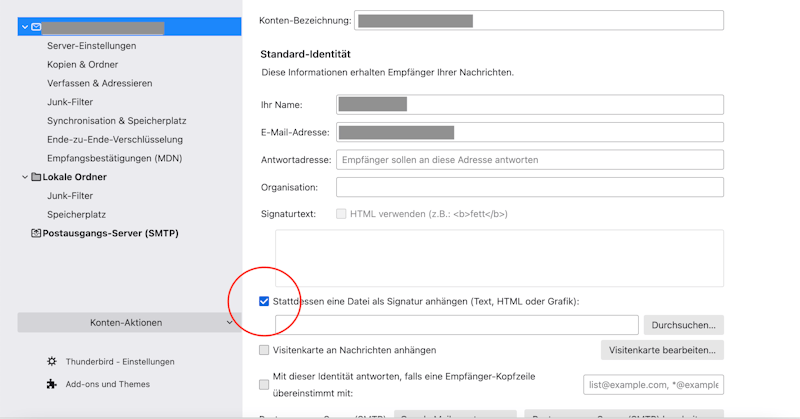Click Durchsuchen button
Viewport: 800px width, 419px height.
coord(684,325)
